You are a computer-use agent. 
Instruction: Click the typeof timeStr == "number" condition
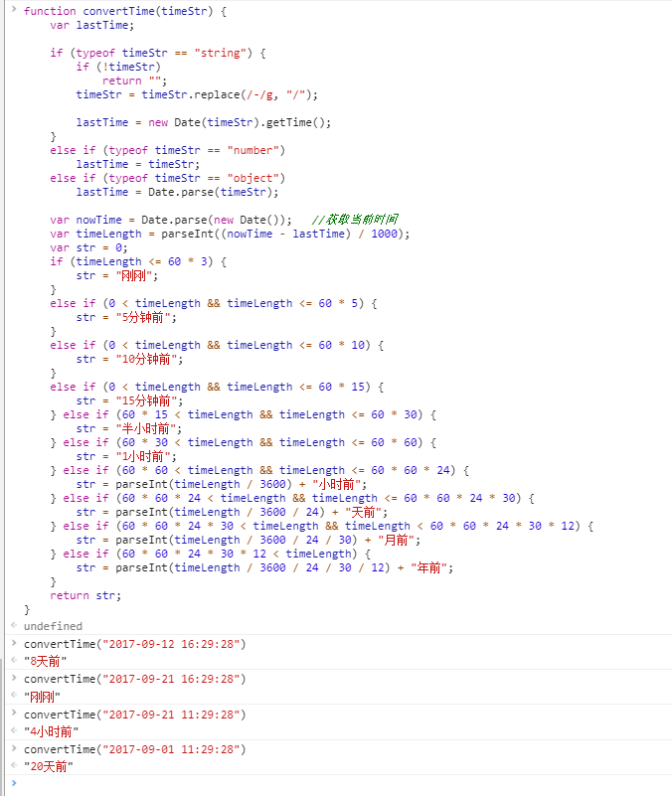(x=194, y=151)
